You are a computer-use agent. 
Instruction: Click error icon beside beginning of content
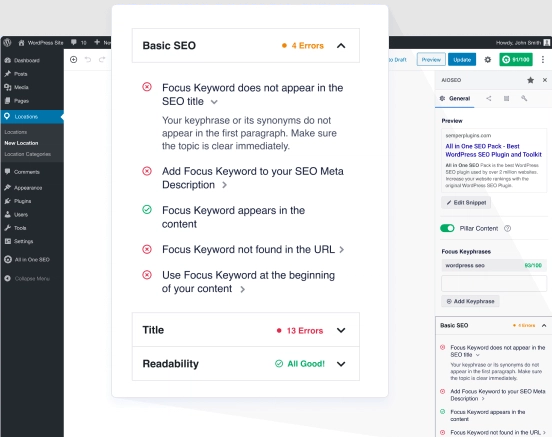click(147, 275)
